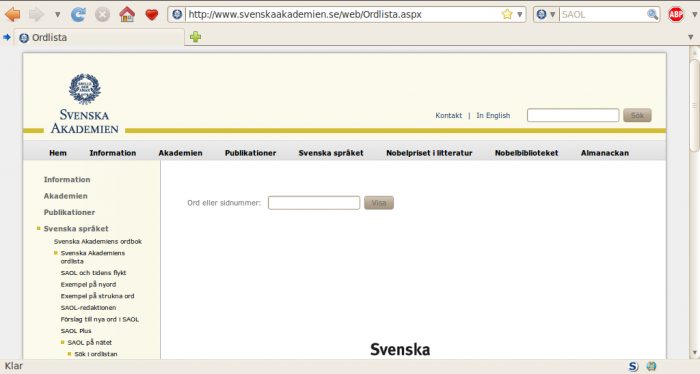Open the Nobelbiblioteket menu item
This screenshot has width=700, height=374.
[x=526, y=153]
